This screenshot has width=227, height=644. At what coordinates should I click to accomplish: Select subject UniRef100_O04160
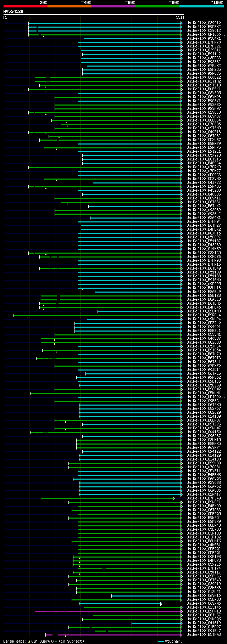click(x=204, y=432)
